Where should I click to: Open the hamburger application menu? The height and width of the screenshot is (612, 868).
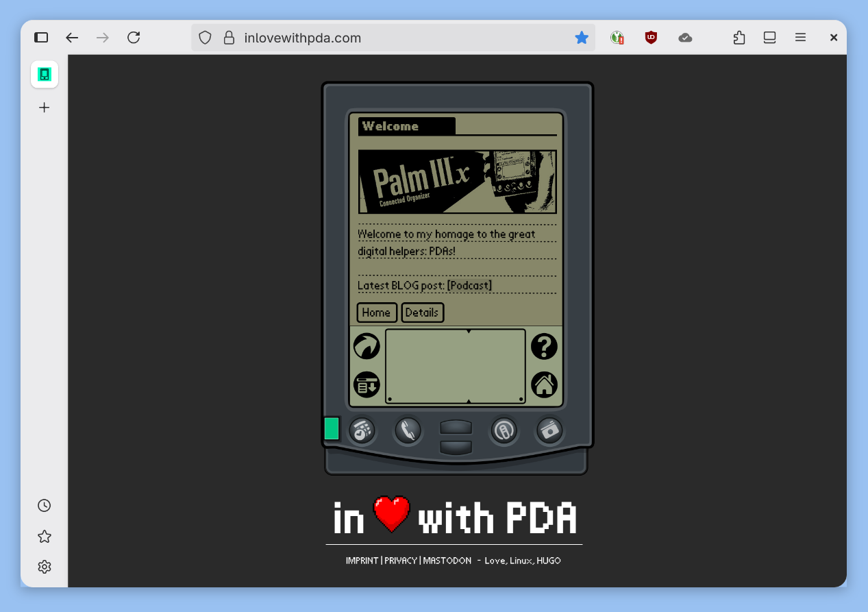tap(800, 38)
